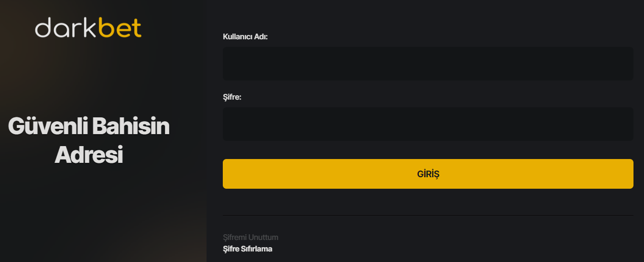
Task: Click the "Güvenli" word in the heading
Action: pyautogui.click(x=47, y=127)
